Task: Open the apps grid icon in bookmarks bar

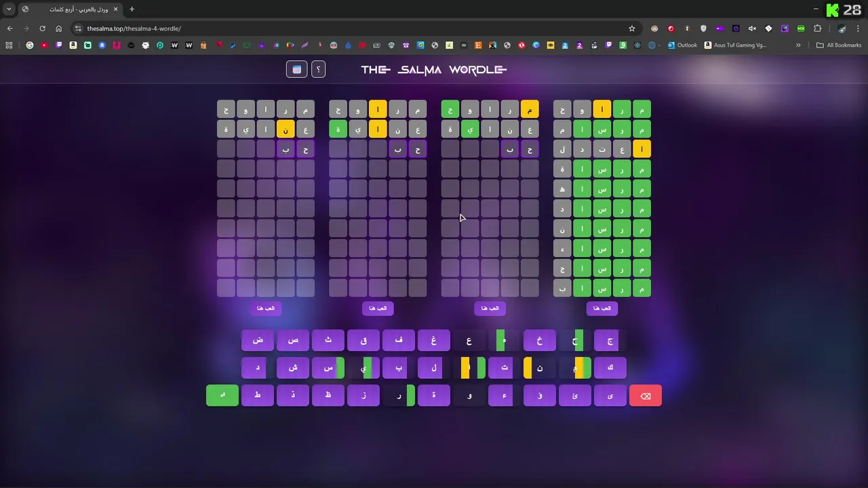Action: (9, 45)
